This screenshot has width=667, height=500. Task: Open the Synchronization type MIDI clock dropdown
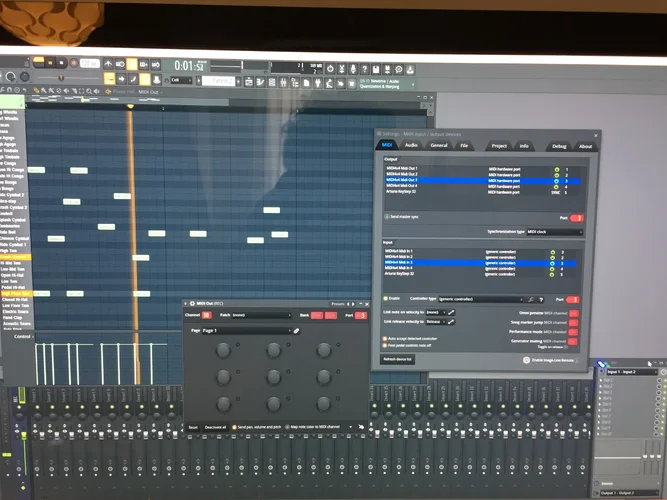point(555,232)
